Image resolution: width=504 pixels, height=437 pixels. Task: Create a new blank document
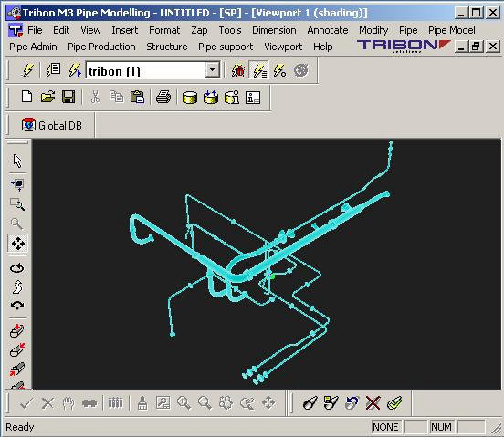click(26, 97)
